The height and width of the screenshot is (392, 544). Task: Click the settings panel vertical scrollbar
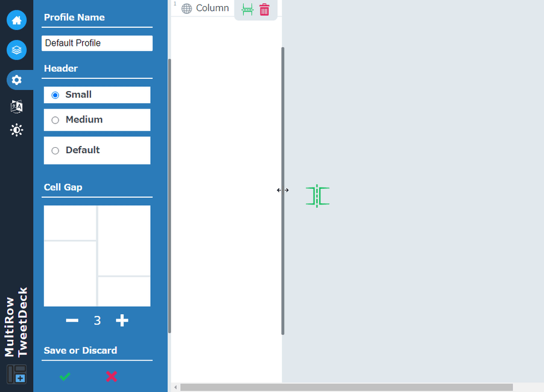point(169,196)
